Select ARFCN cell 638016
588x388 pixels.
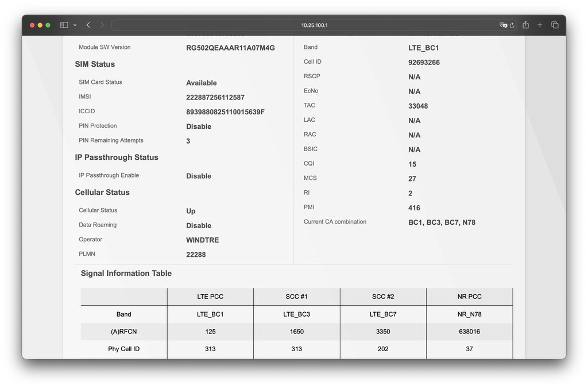(469, 331)
